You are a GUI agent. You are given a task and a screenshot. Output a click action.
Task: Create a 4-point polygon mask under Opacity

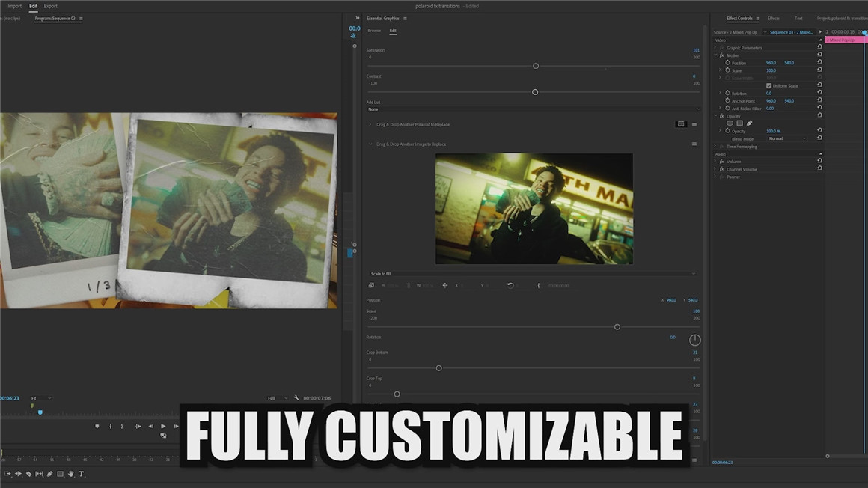tap(739, 123)
